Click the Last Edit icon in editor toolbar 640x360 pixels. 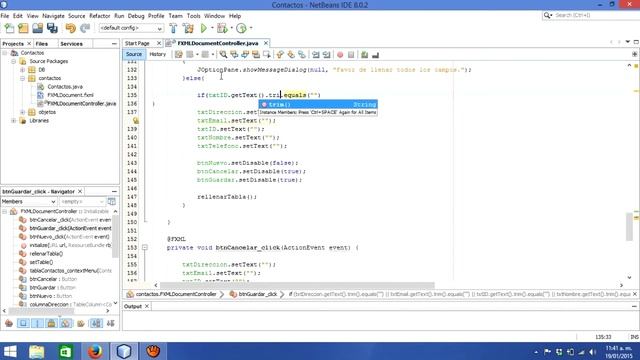pos(178,54)
